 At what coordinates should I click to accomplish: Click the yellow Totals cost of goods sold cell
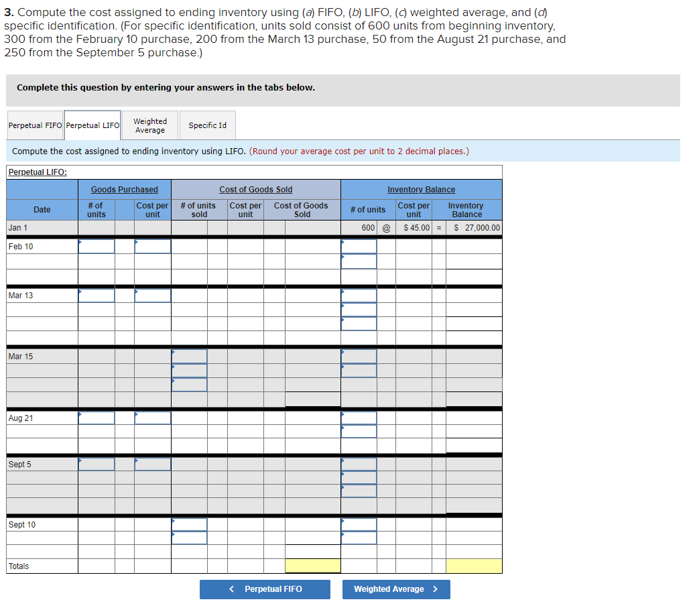[x=312, y=565]
